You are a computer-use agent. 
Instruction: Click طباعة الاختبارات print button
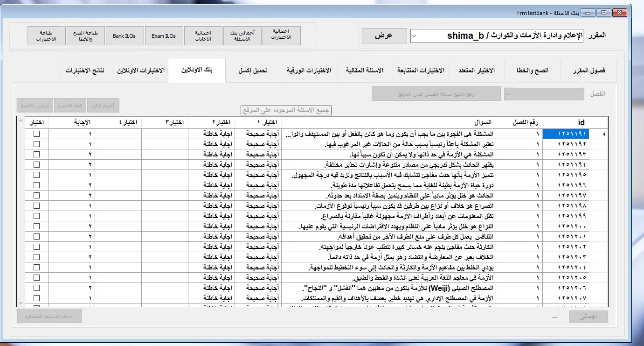46,35
